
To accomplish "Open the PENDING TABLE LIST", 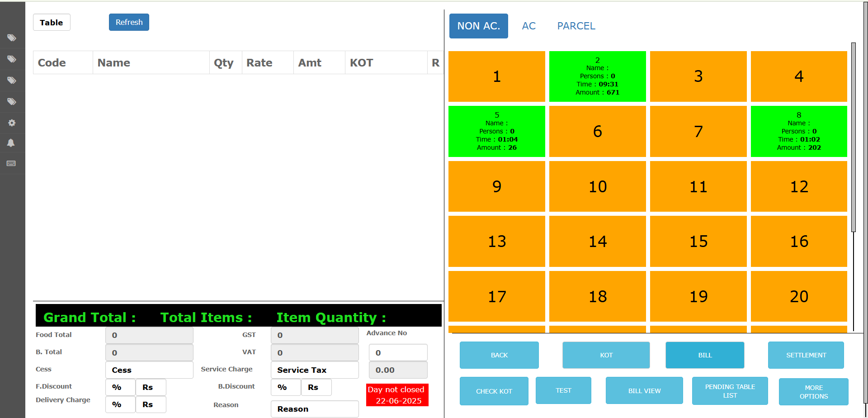I will tap(730, 391).
